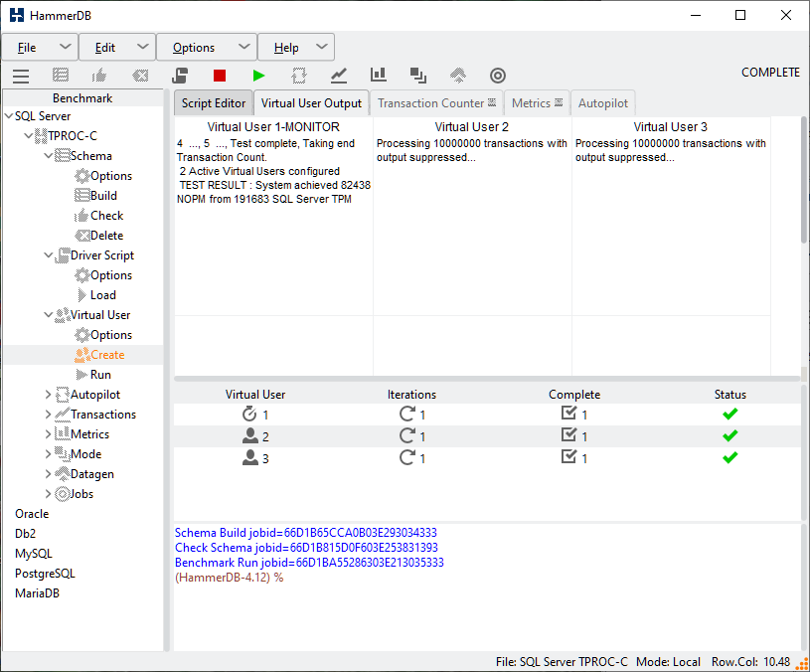Collapse the SQL Server tree node
This screenshot has height=672, width=810.
pyautogui.click(x=9, y=115)
